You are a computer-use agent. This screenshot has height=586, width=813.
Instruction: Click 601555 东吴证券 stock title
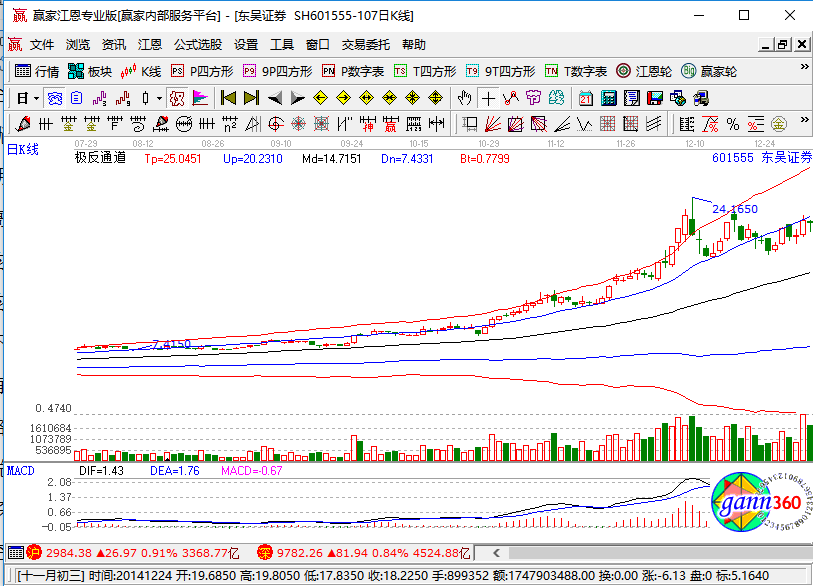click(762, 157)
